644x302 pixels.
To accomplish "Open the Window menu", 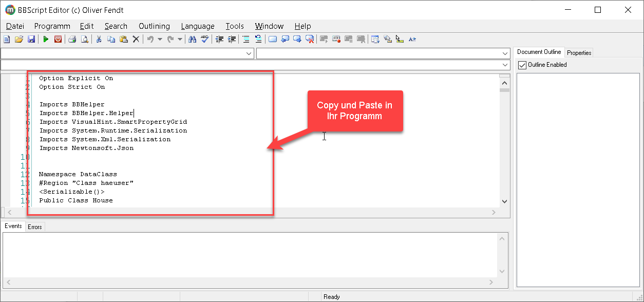I will click(x=269, y=26).
